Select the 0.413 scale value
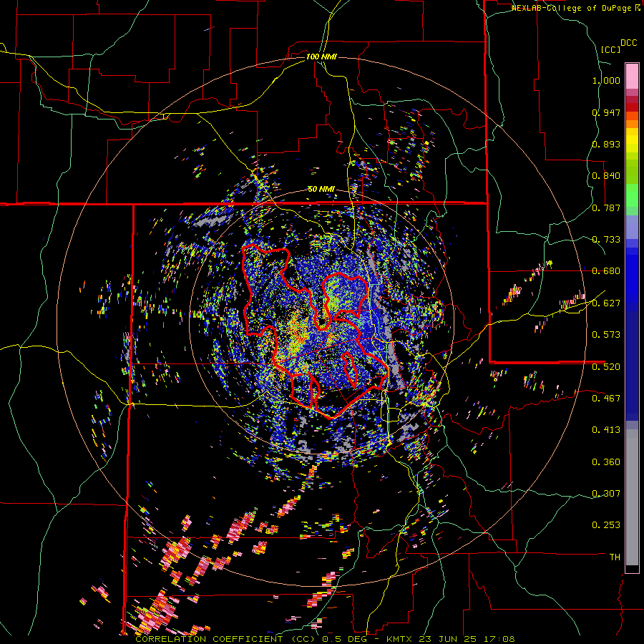644x644 pixels. (x=606, y=430)
